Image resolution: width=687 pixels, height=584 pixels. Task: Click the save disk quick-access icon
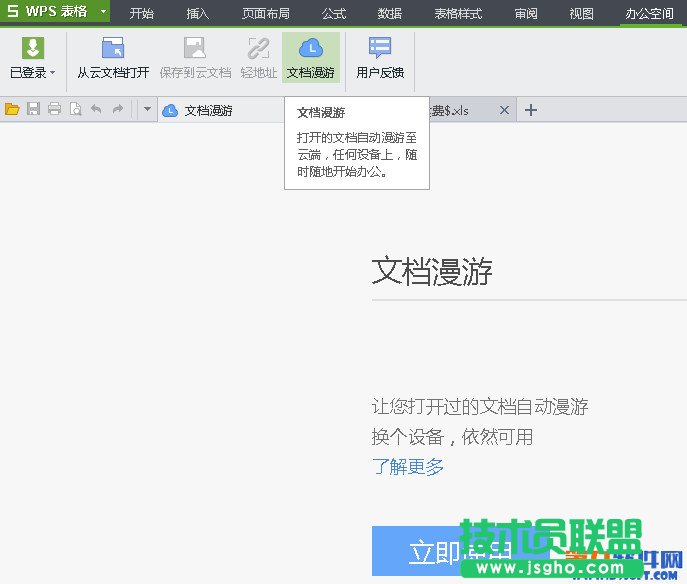coord(33,109)
